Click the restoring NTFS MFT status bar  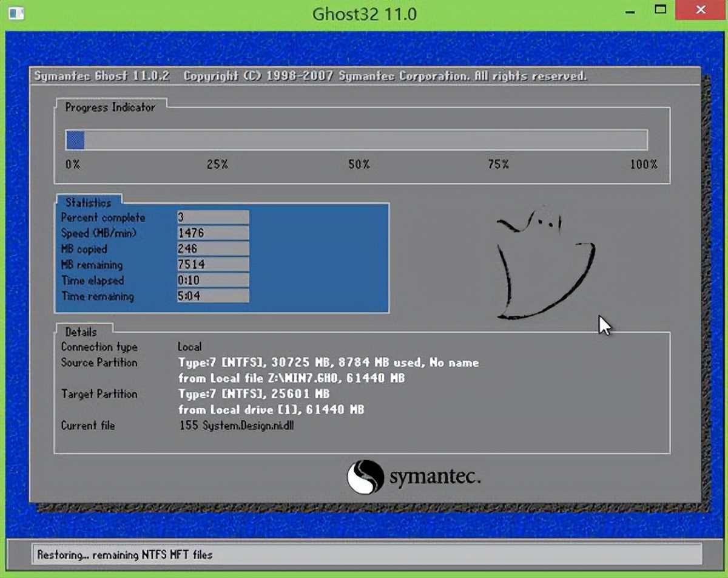point(124,554)
